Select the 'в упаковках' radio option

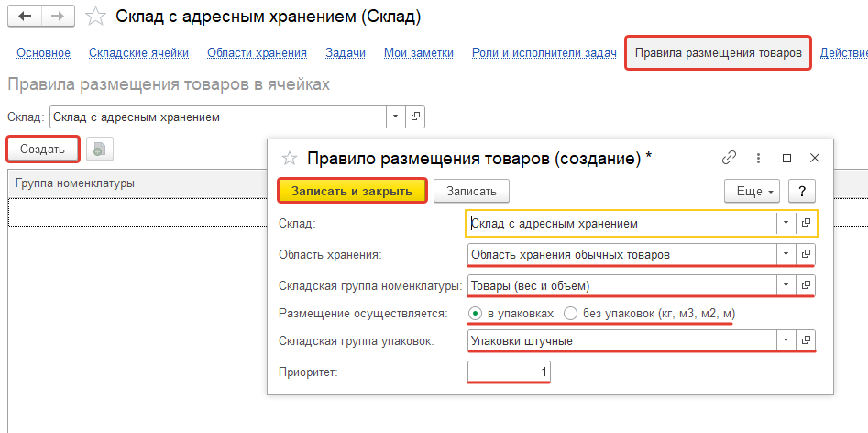click(475, 314)
